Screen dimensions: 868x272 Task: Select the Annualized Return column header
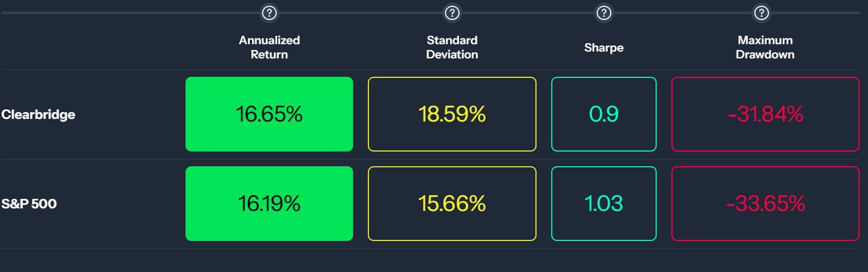269,47
